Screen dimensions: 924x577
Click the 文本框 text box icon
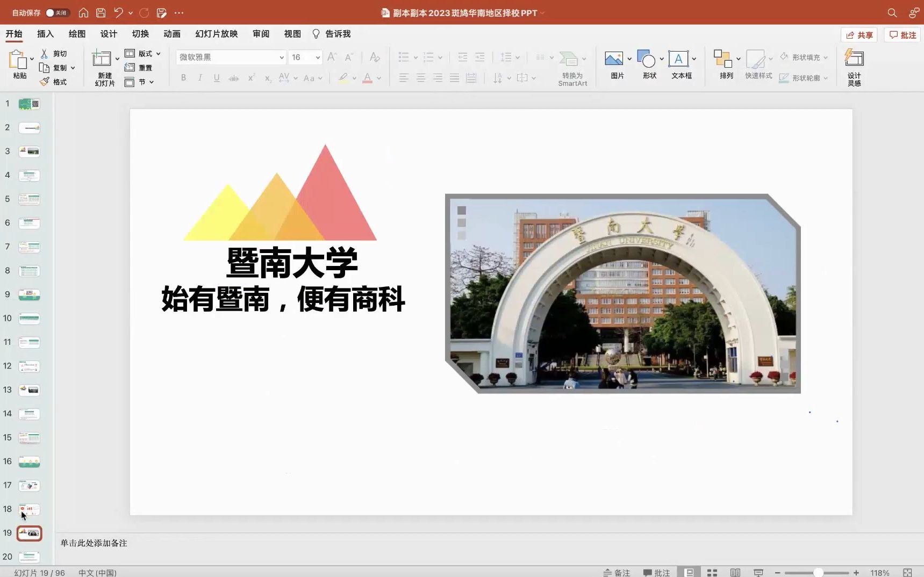(678, 59)
